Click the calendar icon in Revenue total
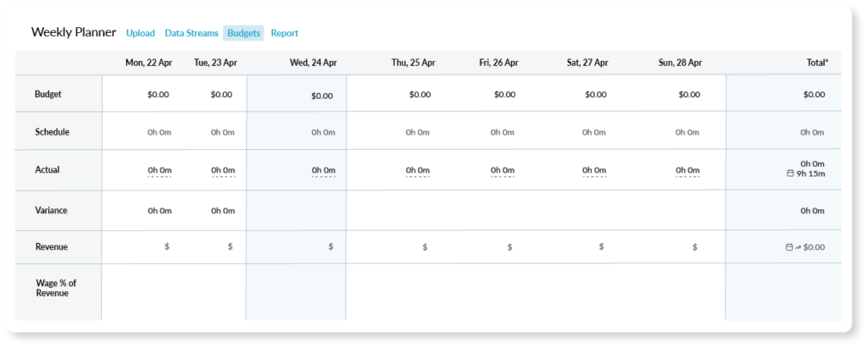This screenshot has width=868, height=348. click(789, 247)
